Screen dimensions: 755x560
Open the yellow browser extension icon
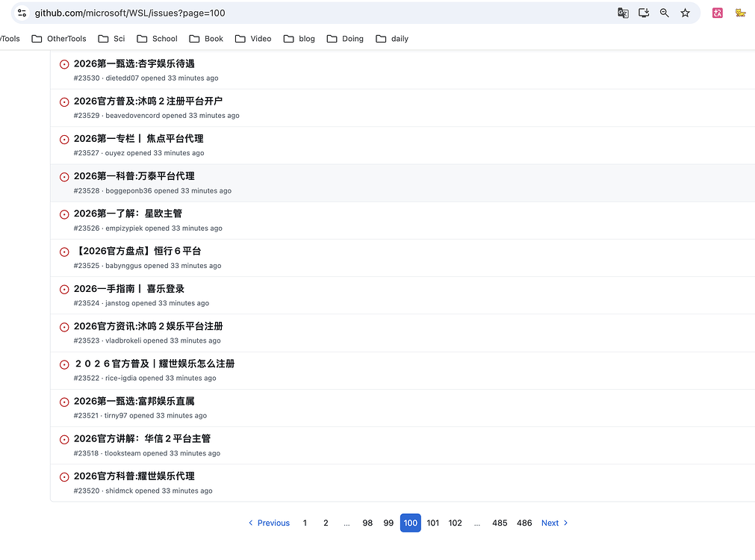[x=741, y=13]
